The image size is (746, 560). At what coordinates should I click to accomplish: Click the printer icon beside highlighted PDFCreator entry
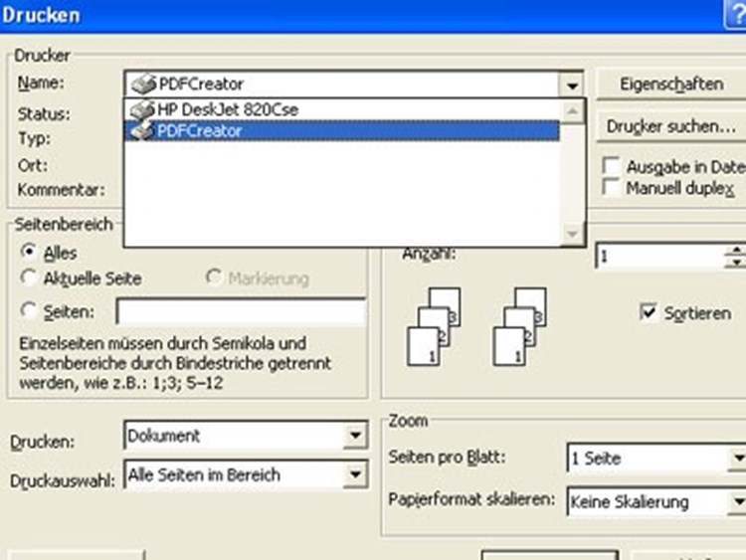coord(142,131)
